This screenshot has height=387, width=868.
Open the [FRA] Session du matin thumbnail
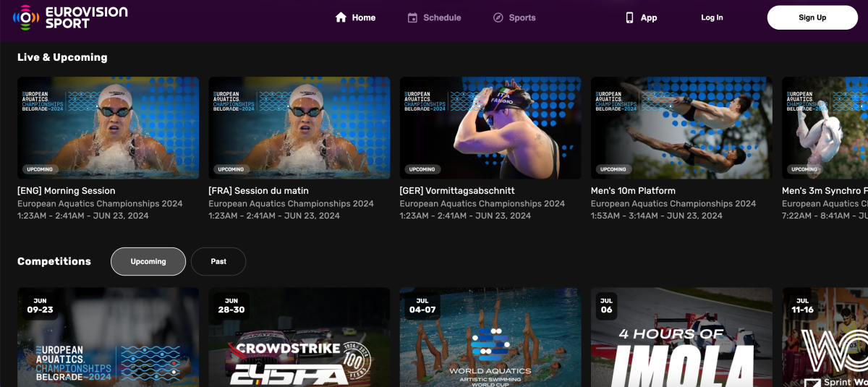299,128
